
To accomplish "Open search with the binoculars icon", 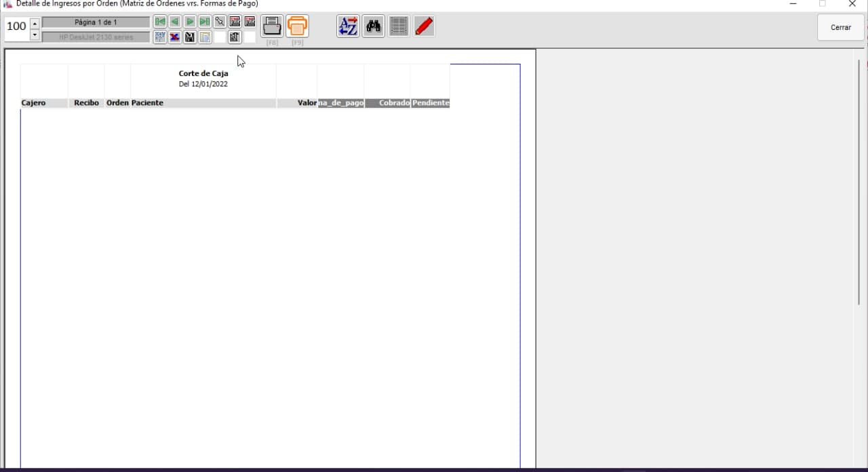I will 373,26.
